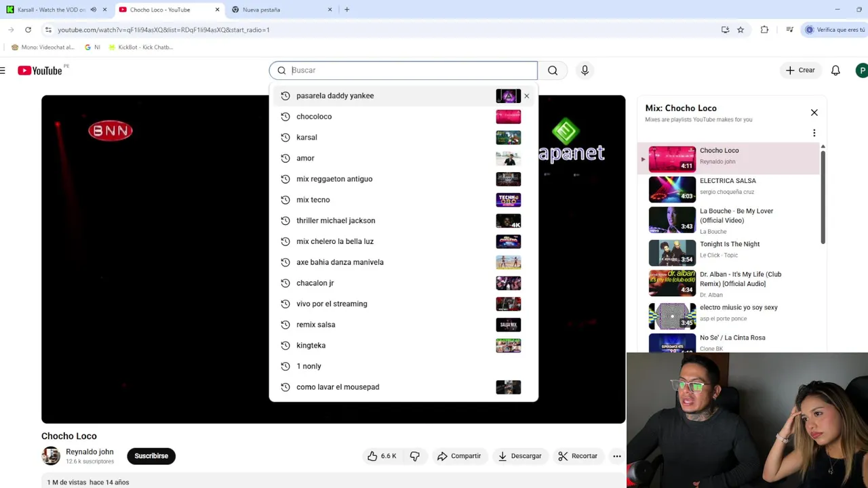The height and width of the screenshot is (488, 868).
Task: Select 'chocoloco' search suggestion
Action: (x=403, y=117)
